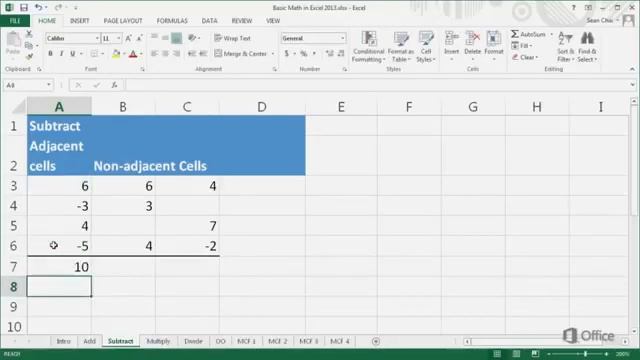Open Conditional Formatting menu
Screen dimensions: 640x360
tap(369, 47)
